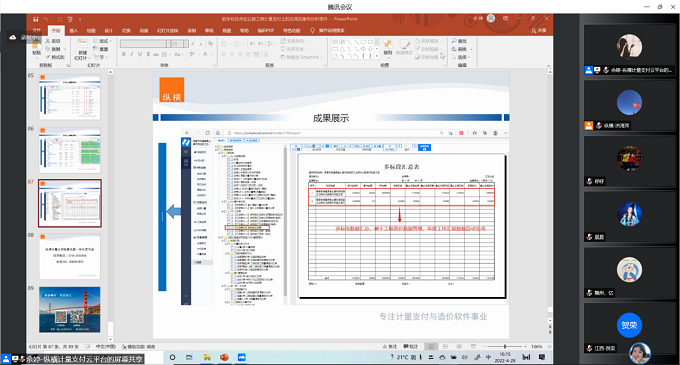Open the File menu tab

click(x=36, y=31)
